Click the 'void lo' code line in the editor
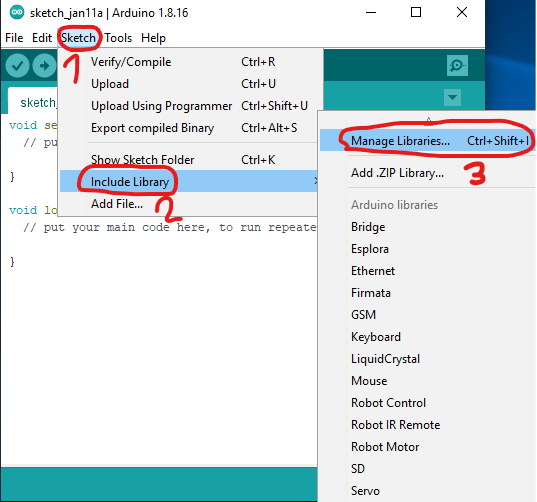 pyautogui.click(x=33, y=210)
